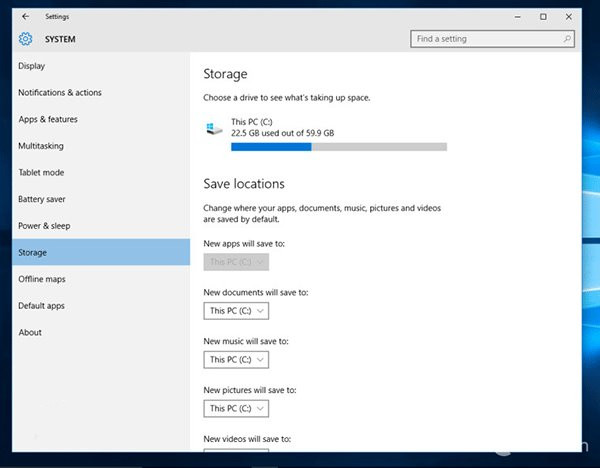Click the C: drive storage usage bar
The height and width of the screenshot is (468, 600).
[x=338, y=147]
